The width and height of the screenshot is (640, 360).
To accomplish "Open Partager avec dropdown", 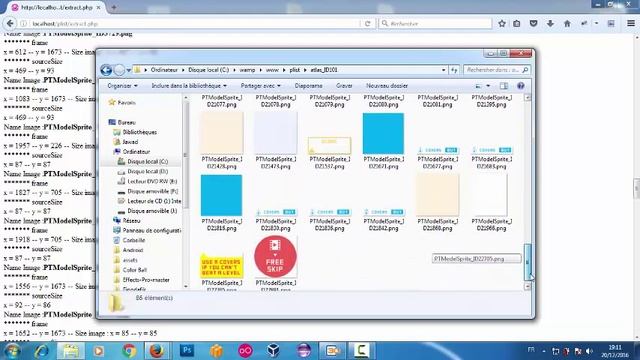I will click(x=260, y=86).
